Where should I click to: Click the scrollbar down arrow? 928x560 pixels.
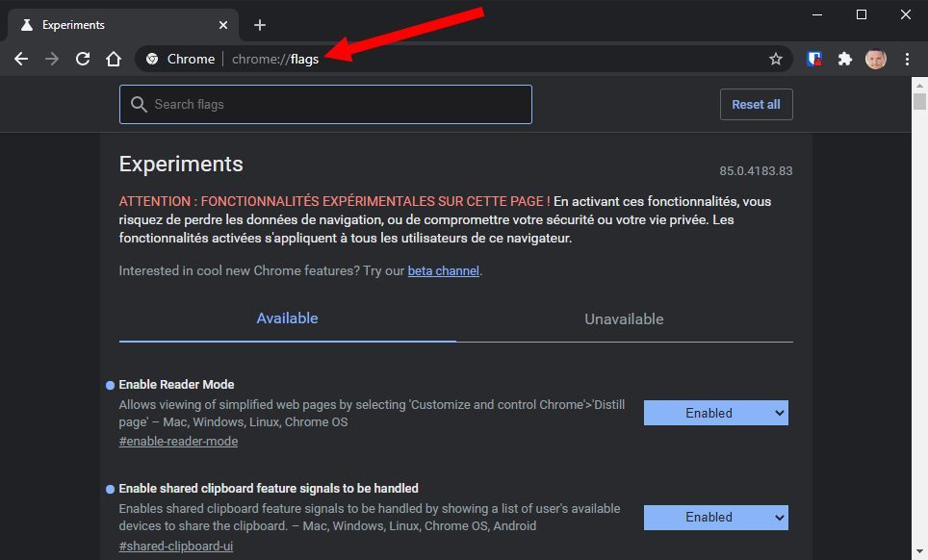(x=919, y=551)
